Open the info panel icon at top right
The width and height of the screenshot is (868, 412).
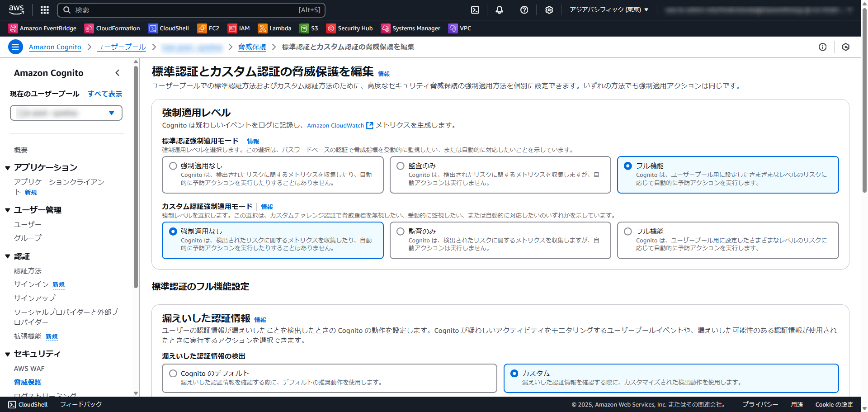[822, 47]
